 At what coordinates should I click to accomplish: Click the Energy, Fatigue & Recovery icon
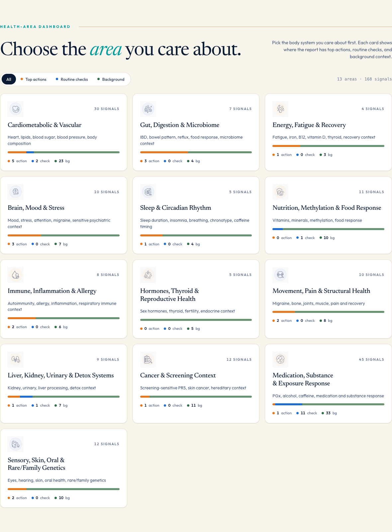point(280,109)
